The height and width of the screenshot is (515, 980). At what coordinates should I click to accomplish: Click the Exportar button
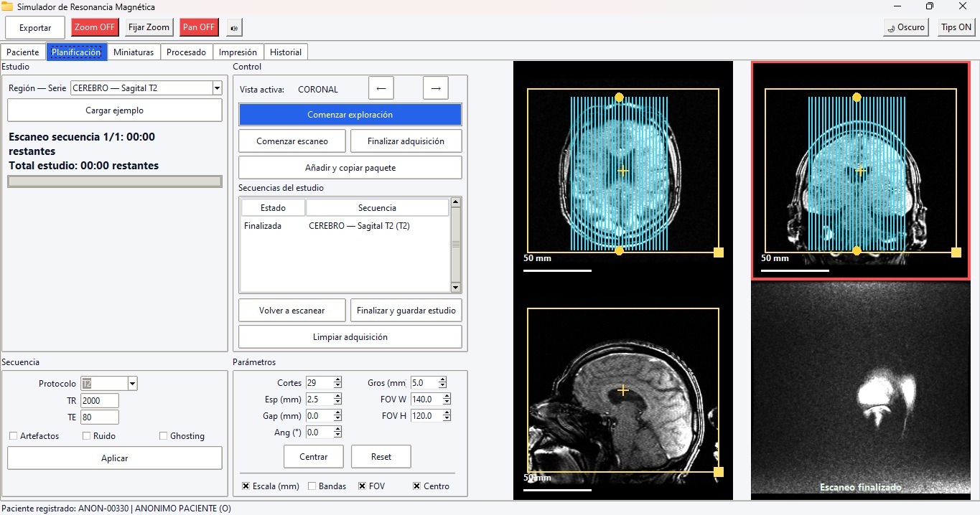tap(35, 28)
